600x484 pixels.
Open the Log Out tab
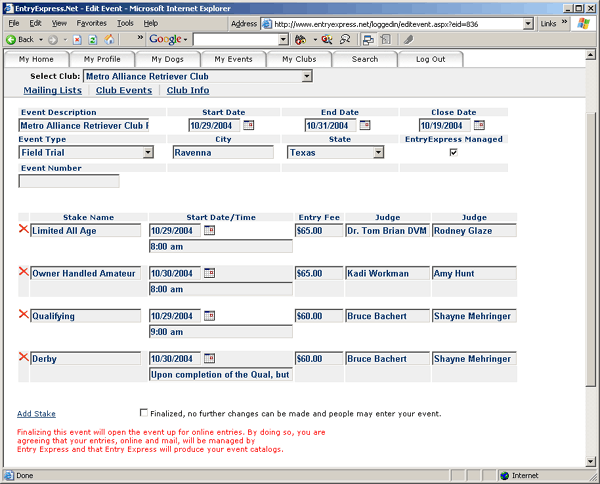coord(430,59)
